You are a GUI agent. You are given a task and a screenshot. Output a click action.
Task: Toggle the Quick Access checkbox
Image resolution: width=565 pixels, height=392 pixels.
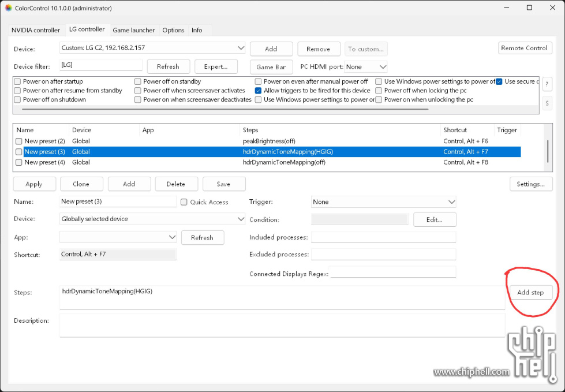tap(184, 202)
